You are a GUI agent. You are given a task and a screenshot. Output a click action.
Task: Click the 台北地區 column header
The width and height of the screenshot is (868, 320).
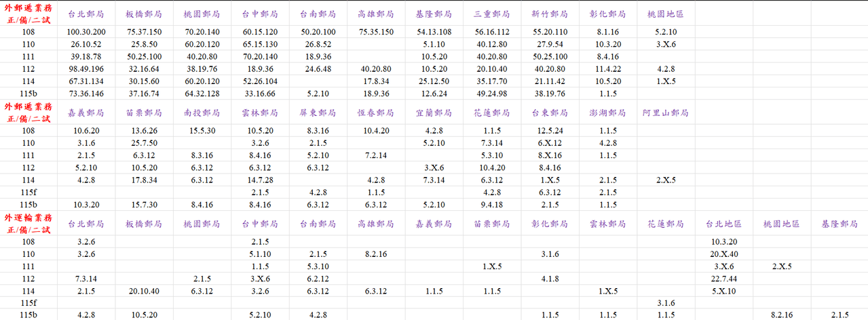tap(723, 223)
